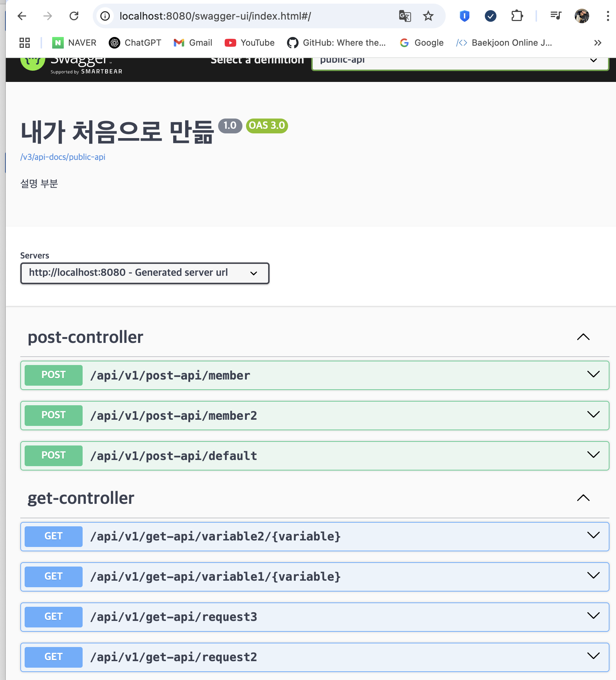Open the Servers dropdown
Image resolution: width=616 pixels, height=680 pixels.
(145, 273)
